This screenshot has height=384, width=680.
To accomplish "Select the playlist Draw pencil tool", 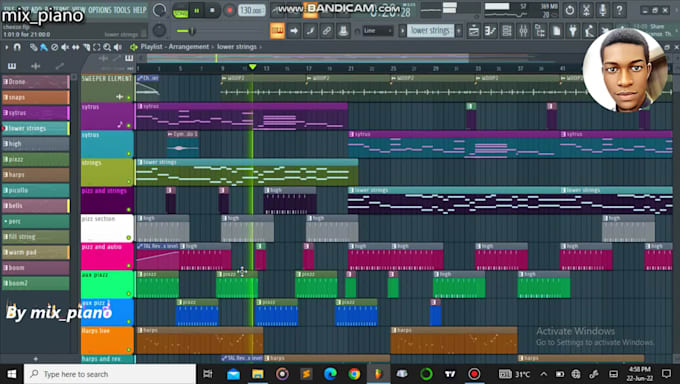I will click(x=33, y=47).
